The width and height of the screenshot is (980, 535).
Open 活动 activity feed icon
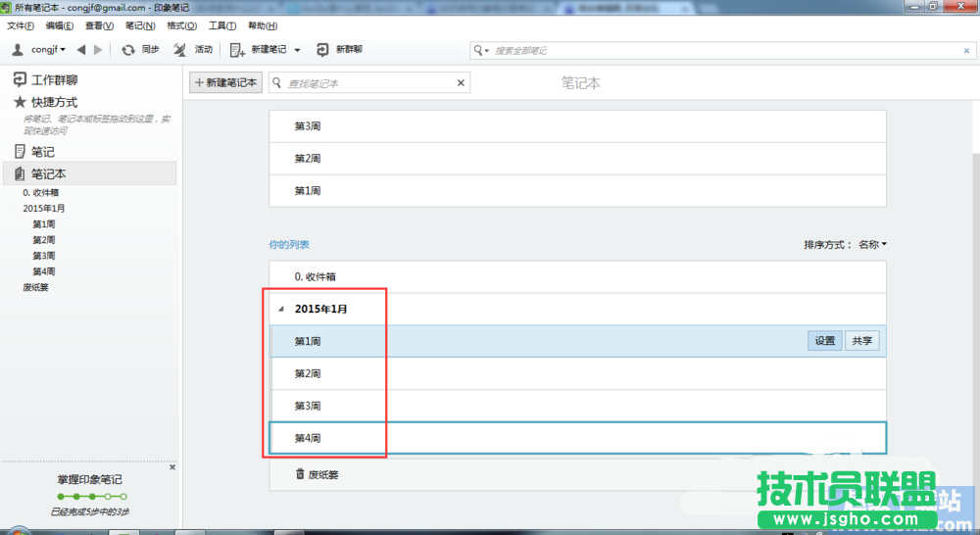(x=180, y=50)
